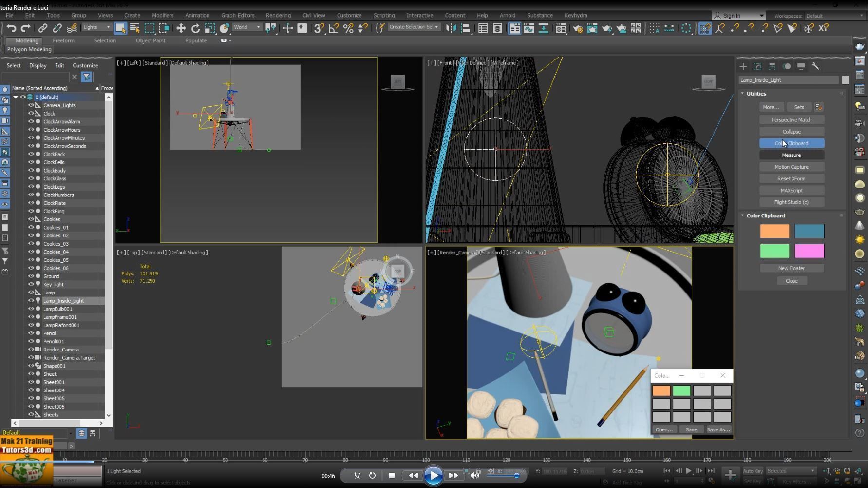Open the Scene Explorer Display menu
This screenshot has height=488, width=868.
point(38,66)
